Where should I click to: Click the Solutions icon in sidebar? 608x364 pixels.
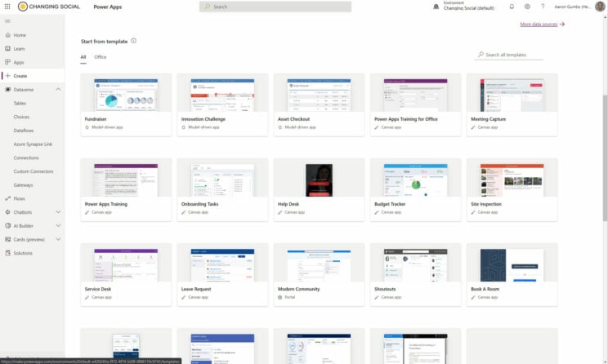7,253
